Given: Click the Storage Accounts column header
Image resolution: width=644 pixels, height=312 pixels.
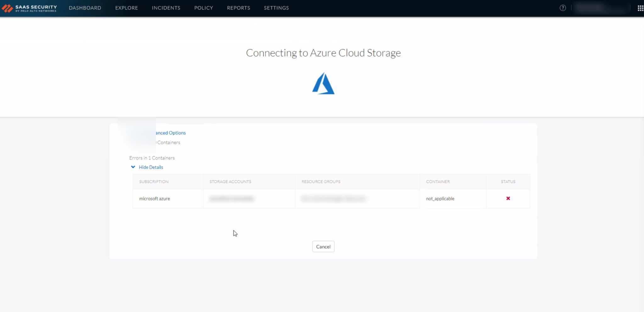Looking at the screenshot, I should pos(230,182).
